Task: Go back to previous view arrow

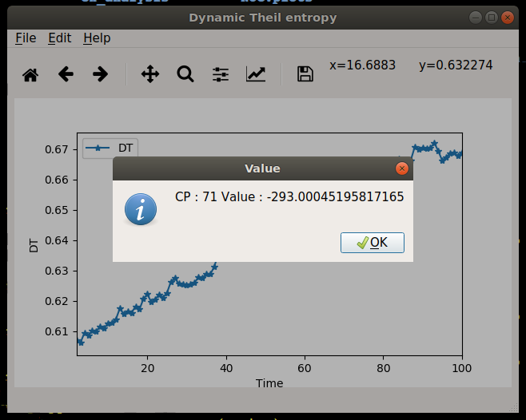Action: pyautogui.click(x=66, y=74)
